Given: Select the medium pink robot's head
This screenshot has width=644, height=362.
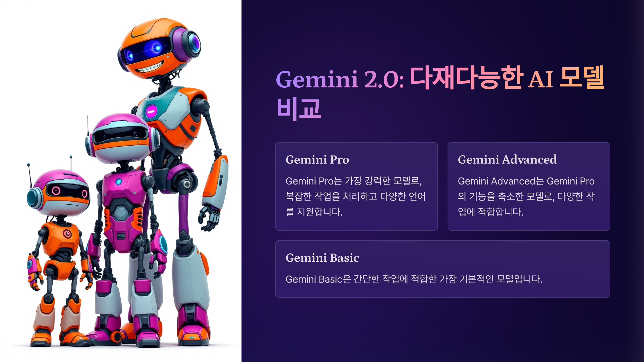Looking at the screenshot, I should pos(122,138).
